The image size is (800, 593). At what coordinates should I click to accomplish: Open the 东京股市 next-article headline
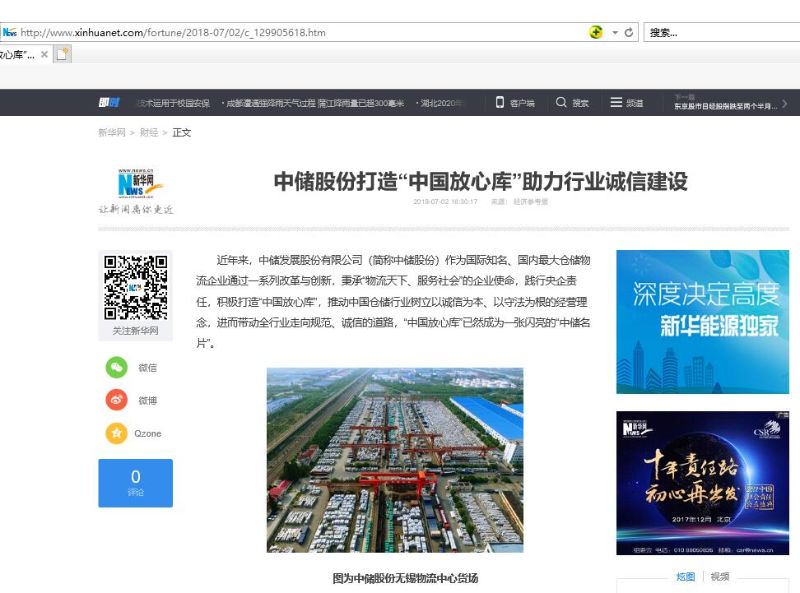[726, 106]
